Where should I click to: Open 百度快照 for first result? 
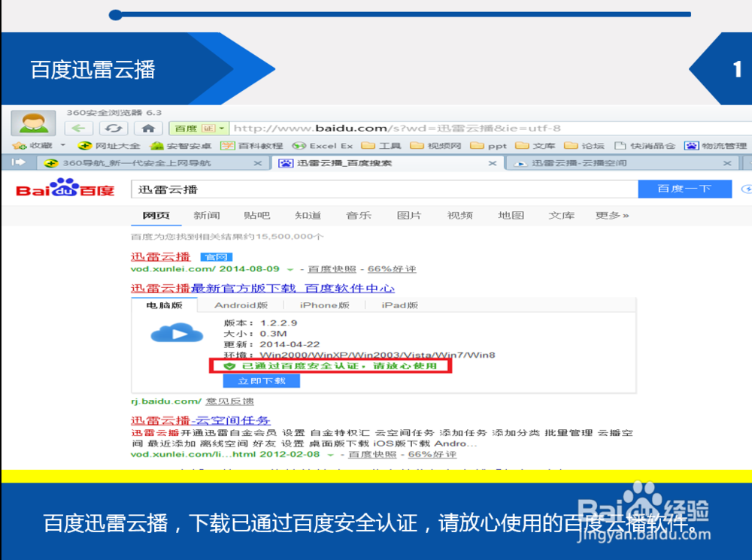click(x=332, y=269)
